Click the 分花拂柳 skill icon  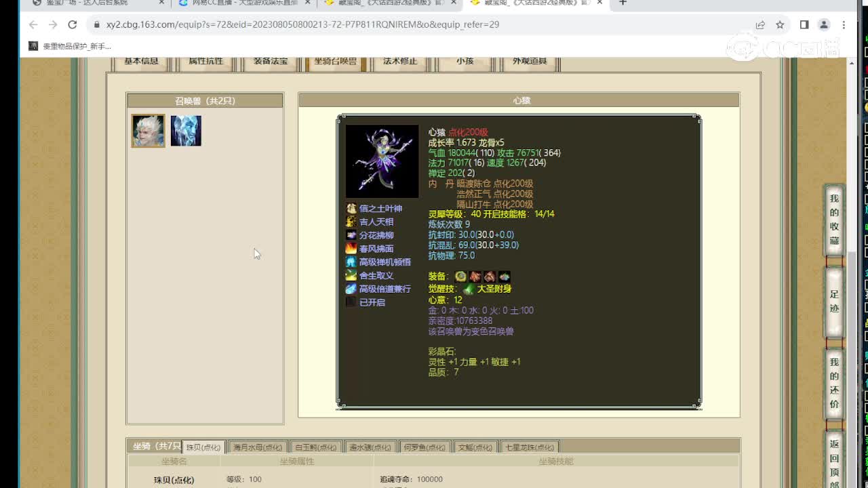point(351,235)
